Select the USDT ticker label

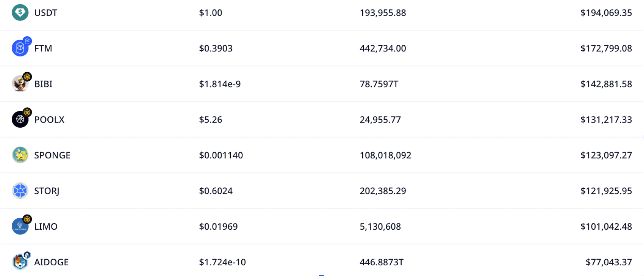[x=46, y=12]
